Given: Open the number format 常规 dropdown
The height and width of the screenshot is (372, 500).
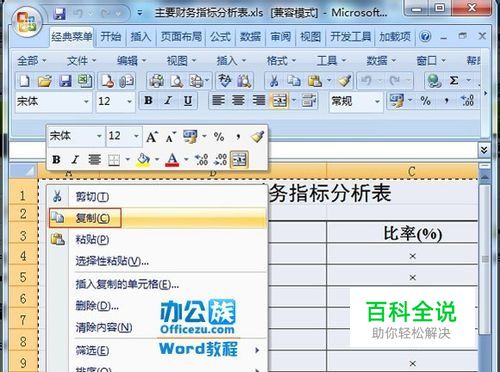Looking at the screenshot, I should [x=377, y=101].
